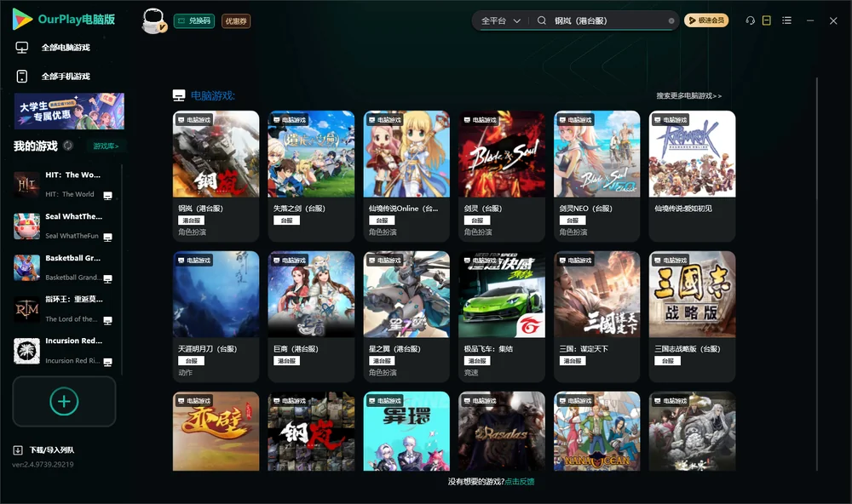Clear the search text with the clear icon
This screenshot has width=852, height=504.
[671, 21]
